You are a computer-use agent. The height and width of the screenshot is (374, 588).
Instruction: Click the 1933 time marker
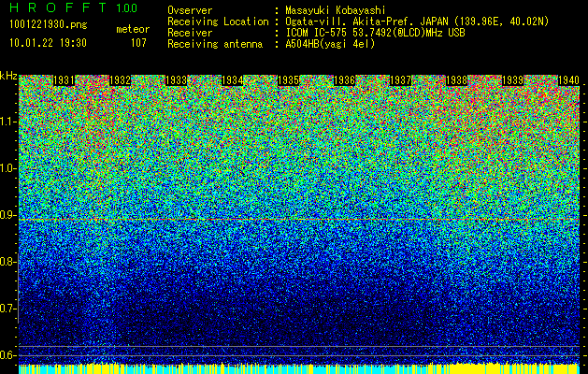pyautogui.click(x=176, y=80)
